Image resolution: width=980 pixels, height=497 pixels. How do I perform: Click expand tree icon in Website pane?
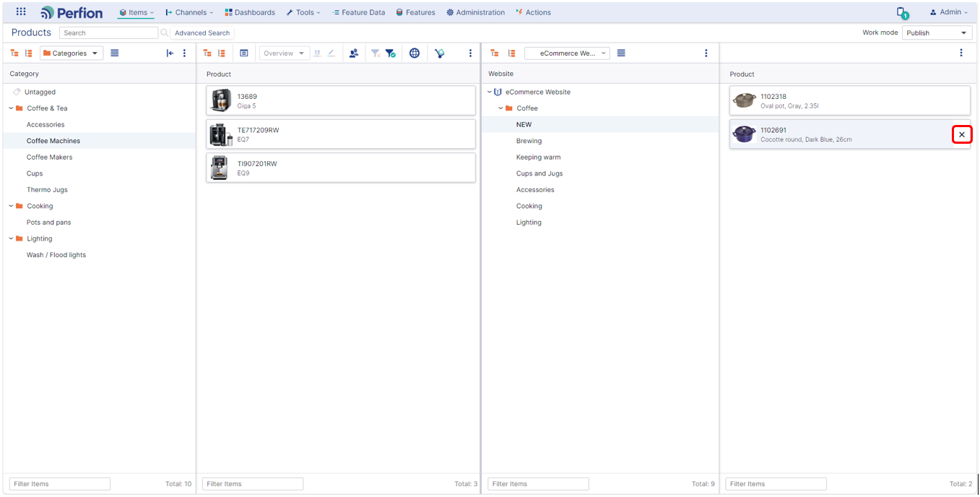pos(511,53)
